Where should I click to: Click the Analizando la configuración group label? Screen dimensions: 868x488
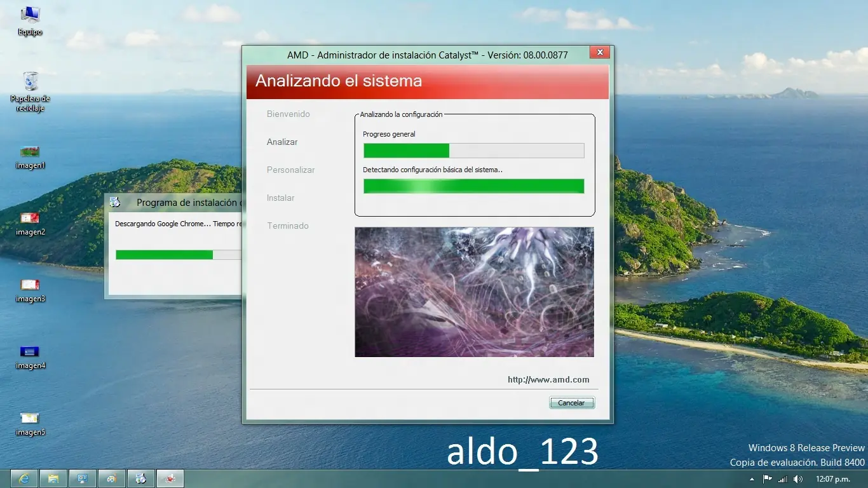pyautogui.click(x=402, y=114)
